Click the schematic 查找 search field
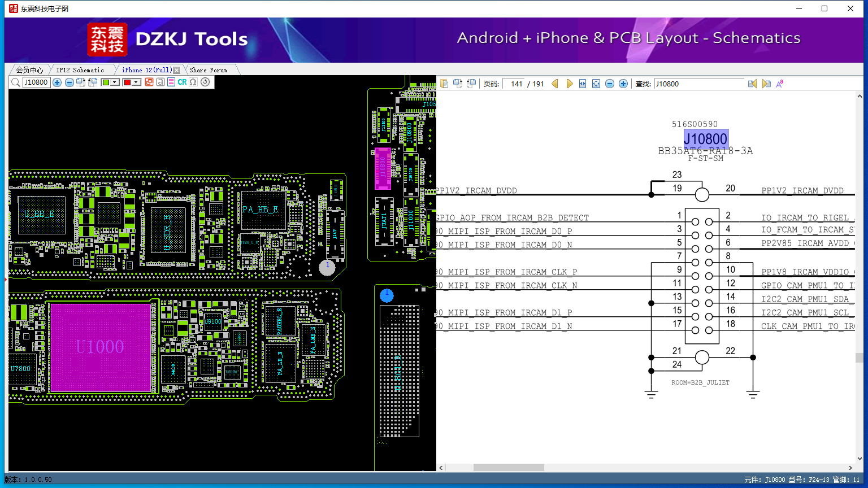The height and width of the screenshot is (488, 868). tap(700, 84)
